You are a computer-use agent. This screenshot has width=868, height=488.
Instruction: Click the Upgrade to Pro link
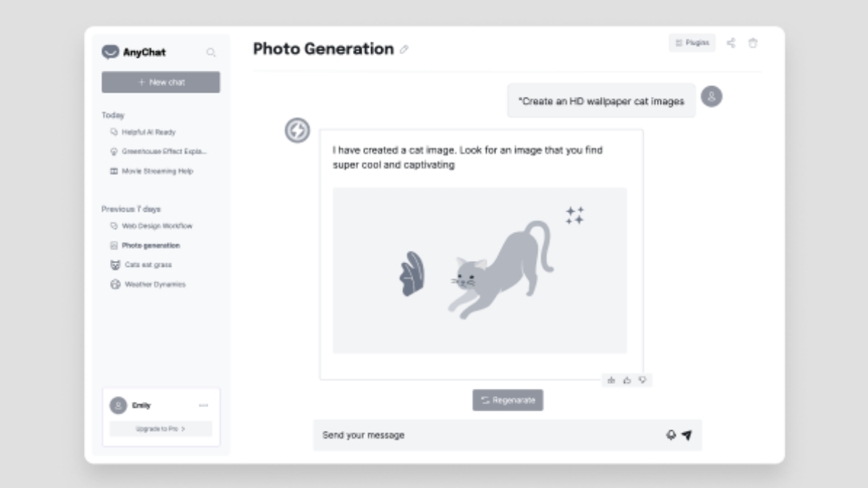point(161,429)
